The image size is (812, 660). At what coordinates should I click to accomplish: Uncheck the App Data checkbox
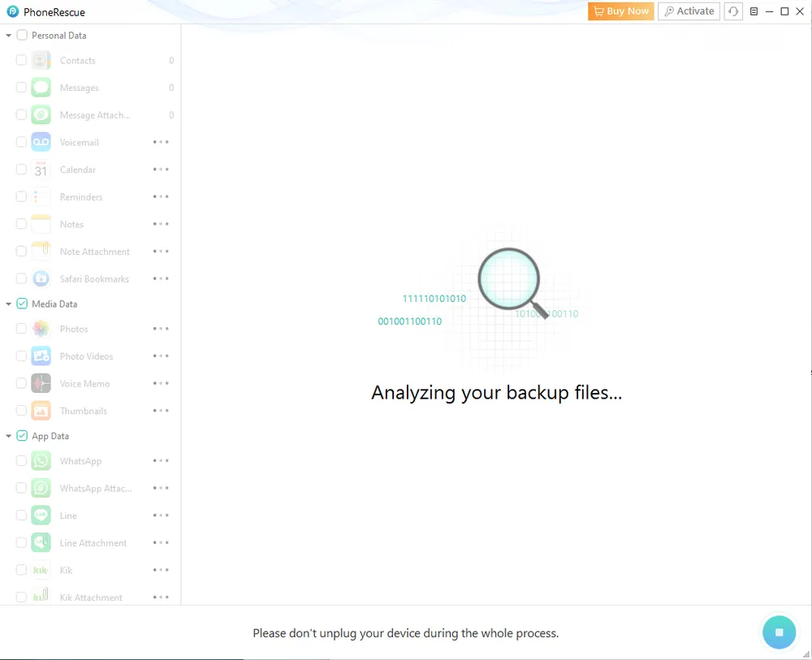(x=22, y=436)
